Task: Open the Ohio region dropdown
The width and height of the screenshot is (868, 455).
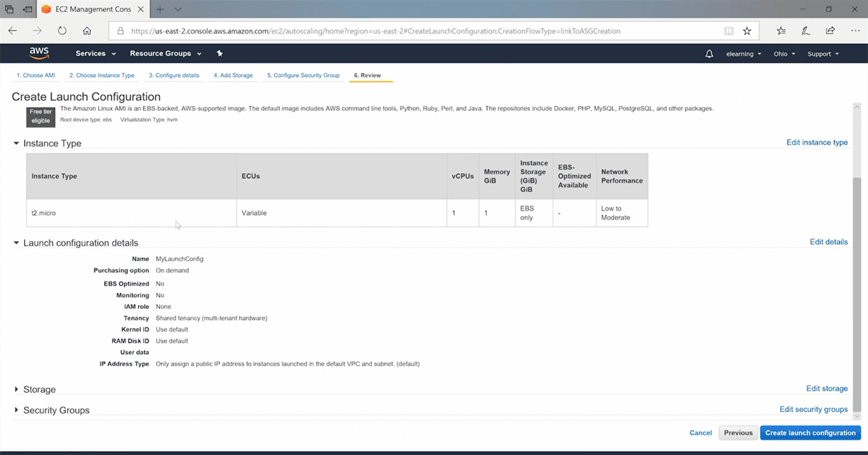Action: pyautogui.click(x=784, y=54)
